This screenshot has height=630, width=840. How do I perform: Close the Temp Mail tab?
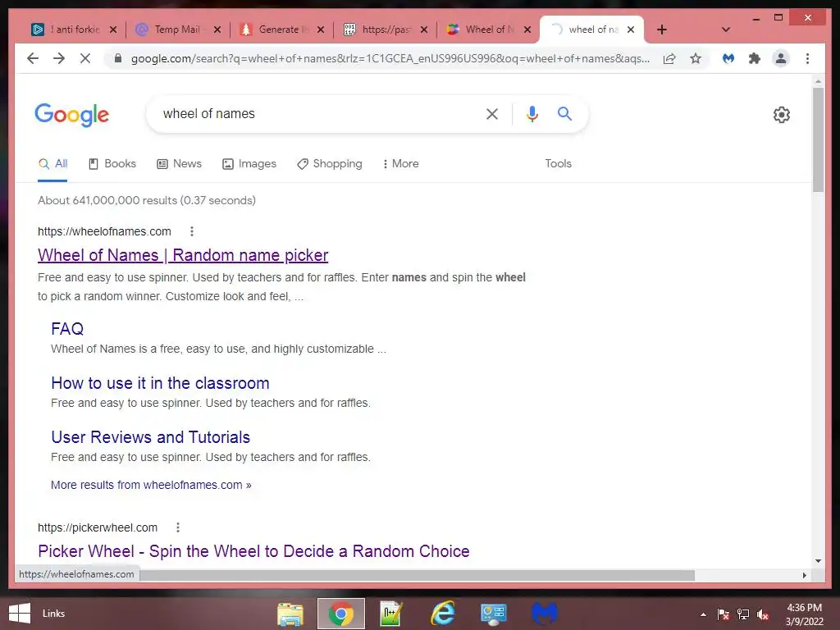pos(217,30)
